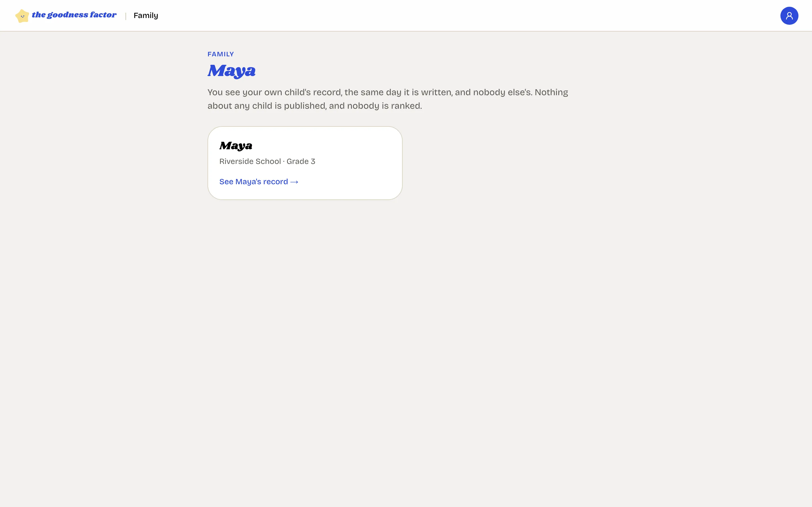812x507 pixels.
Task: Click the arrow after See Maya's record
Action: coord(294,182)
